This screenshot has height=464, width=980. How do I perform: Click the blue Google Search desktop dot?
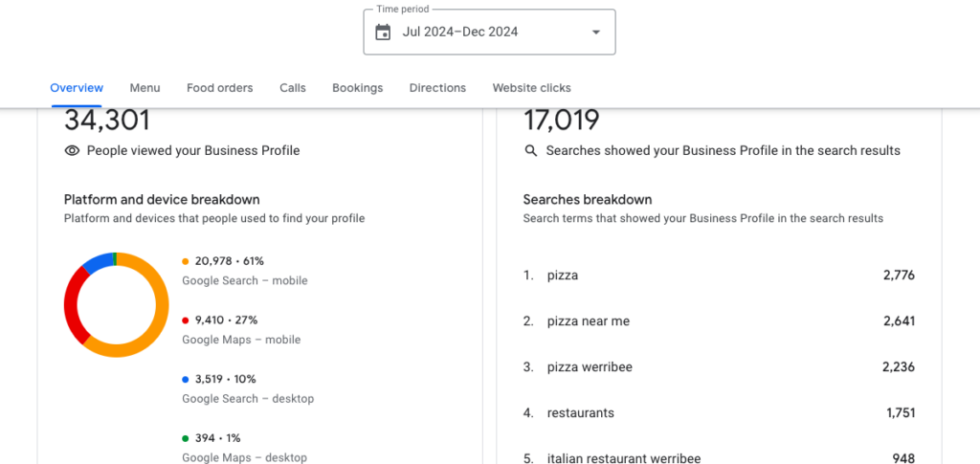(186, 379)
